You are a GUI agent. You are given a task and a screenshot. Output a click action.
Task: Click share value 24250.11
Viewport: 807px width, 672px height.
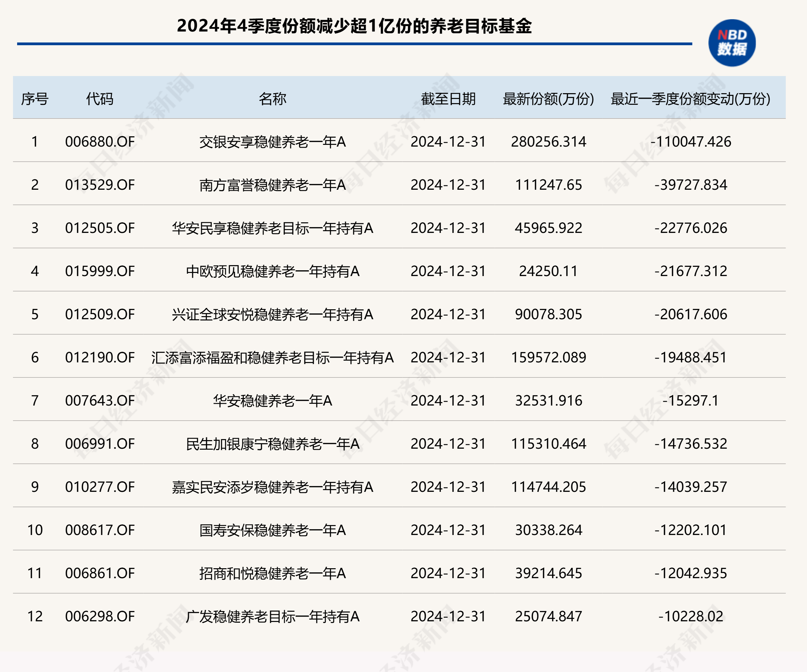click(x=548, y=271)
